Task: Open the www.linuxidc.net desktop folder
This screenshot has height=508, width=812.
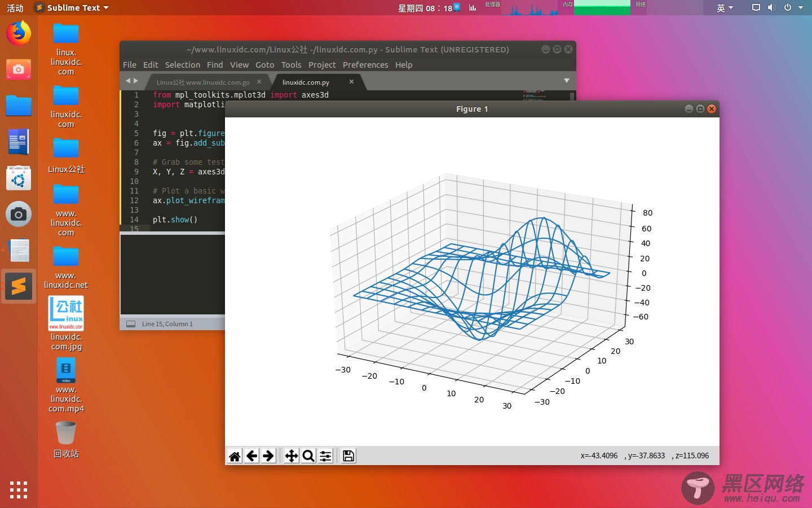Action: 66,268
